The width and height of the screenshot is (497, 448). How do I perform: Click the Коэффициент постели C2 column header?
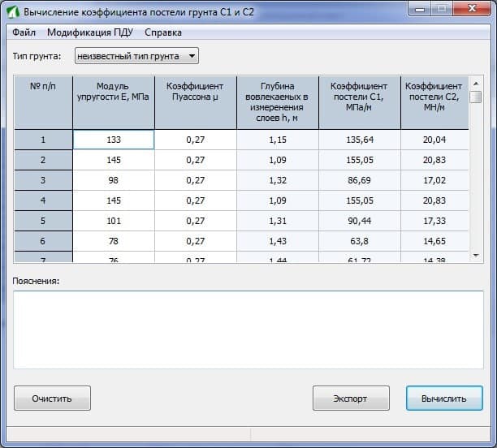[434, 102]
